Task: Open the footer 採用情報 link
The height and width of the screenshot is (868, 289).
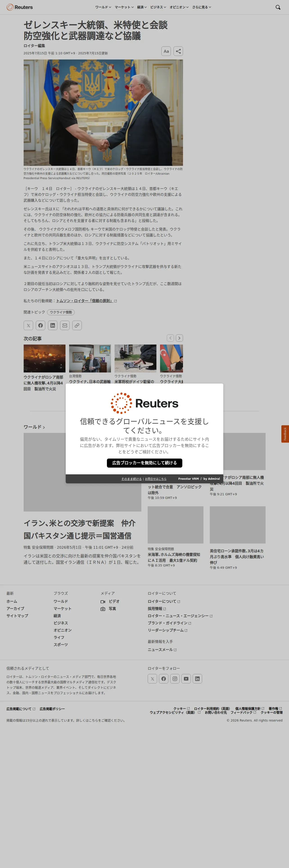Action: point(157,609)
